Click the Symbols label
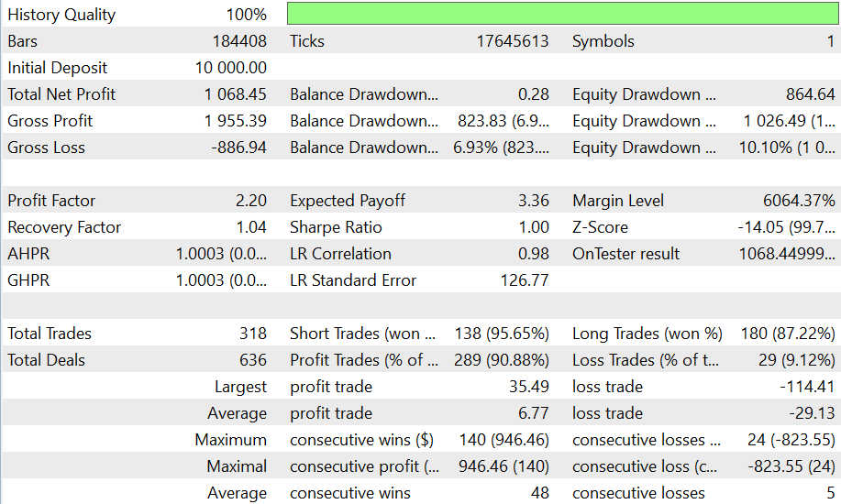This screenshot has width=841, height=504. click(603, 41)
